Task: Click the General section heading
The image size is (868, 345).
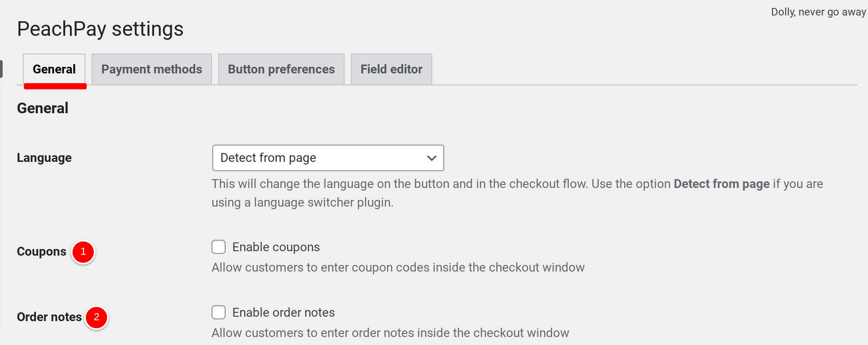Action: pyautogui.click(x=43, y=108)
